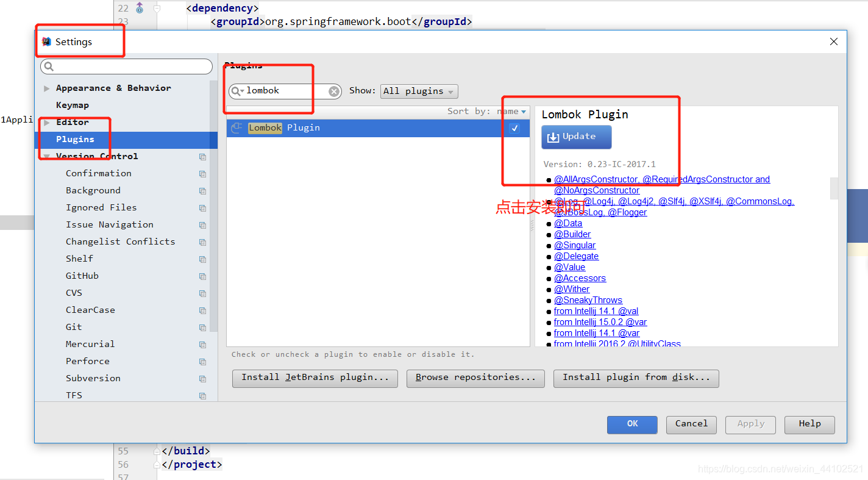Open GitHub settings
Screen dimensions: 868x480
[x=82, y=276]
